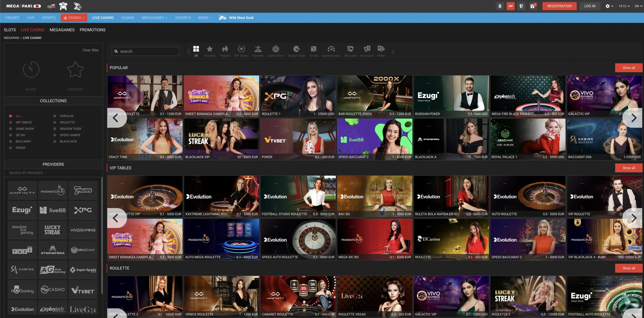Open the Favorites star icon in sidebar
644x318 pixels.
tap(75, 69)
